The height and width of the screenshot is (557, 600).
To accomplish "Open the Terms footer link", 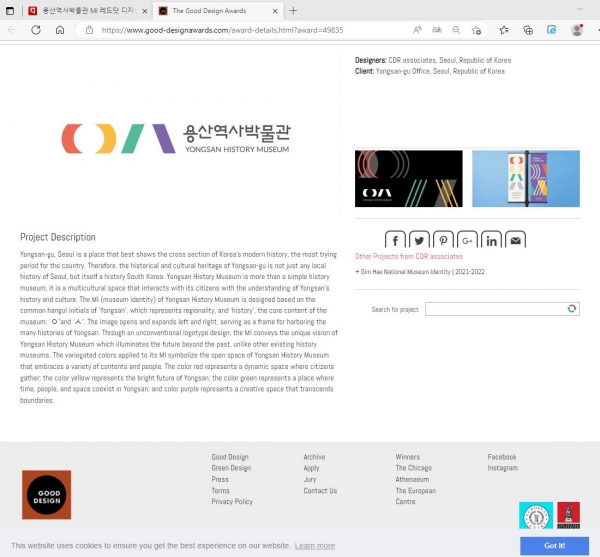I will pos(220,490).
